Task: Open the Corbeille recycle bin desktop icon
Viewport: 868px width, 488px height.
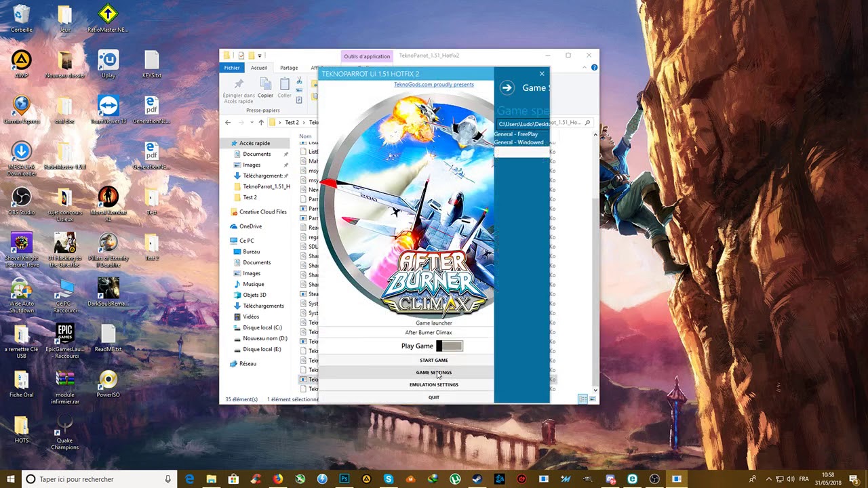Action: [22, 19]
